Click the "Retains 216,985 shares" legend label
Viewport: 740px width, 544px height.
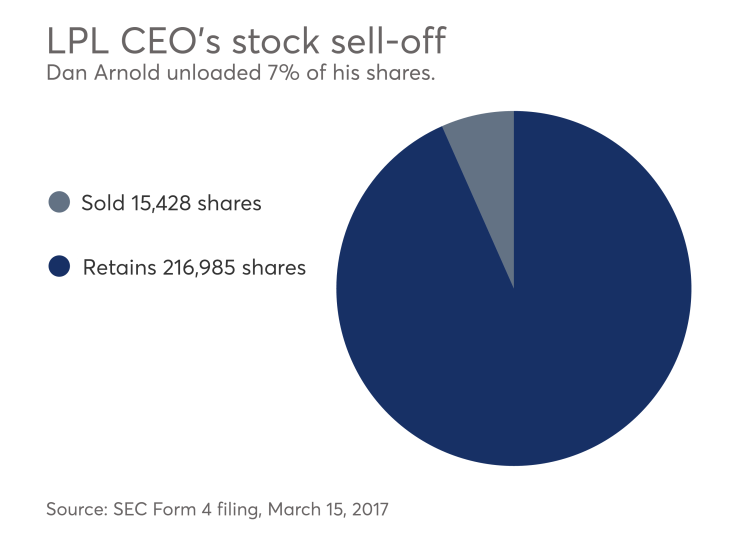194,267
